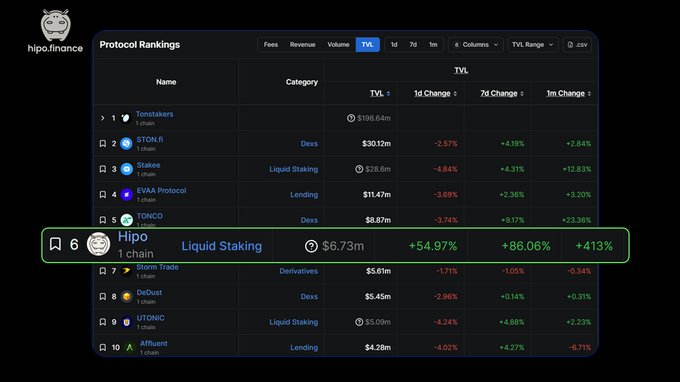Click the UTONIC logo icon
680x382 pixels.
point(127,322)
